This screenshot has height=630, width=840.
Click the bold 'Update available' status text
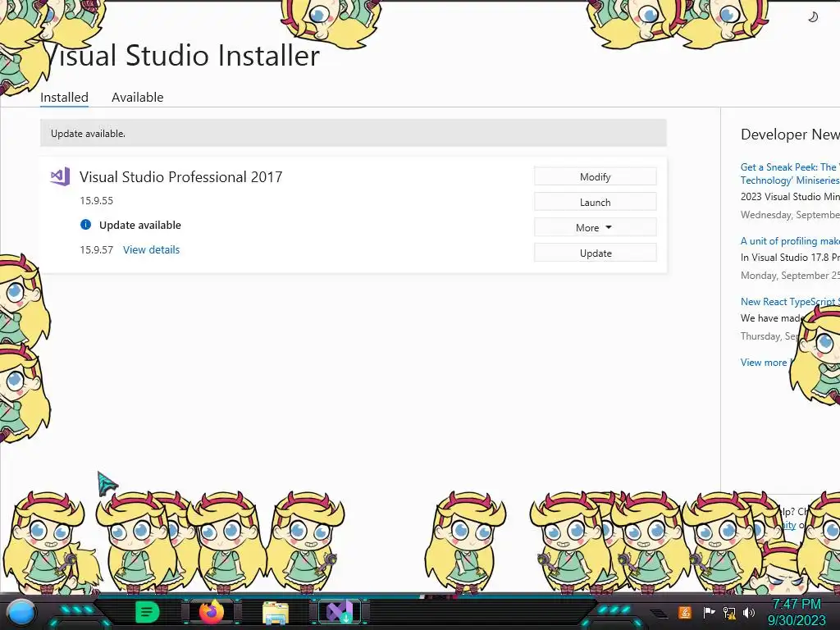click(139, 225)
